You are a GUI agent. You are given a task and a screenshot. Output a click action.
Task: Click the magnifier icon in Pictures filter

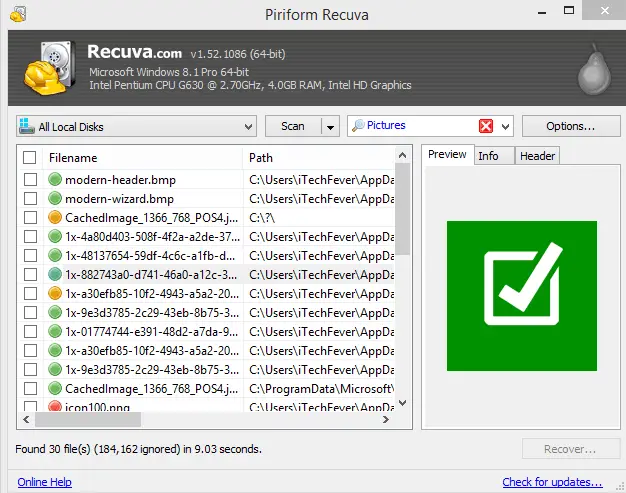pyautogui.click(x=358, y=125)
